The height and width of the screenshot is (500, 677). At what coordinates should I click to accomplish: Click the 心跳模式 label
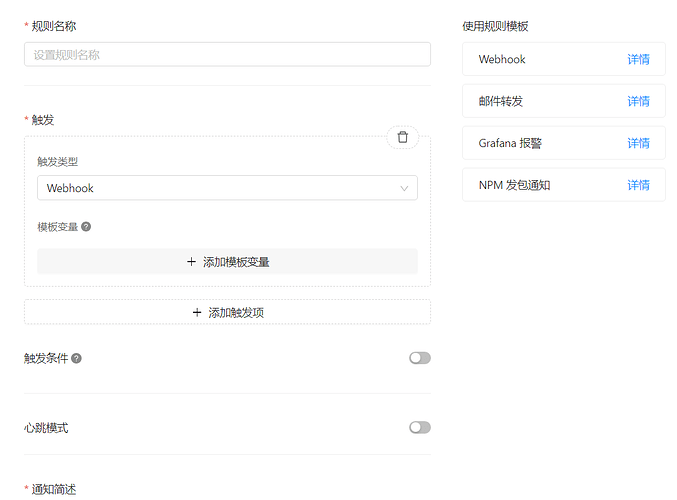coord(46,428)
